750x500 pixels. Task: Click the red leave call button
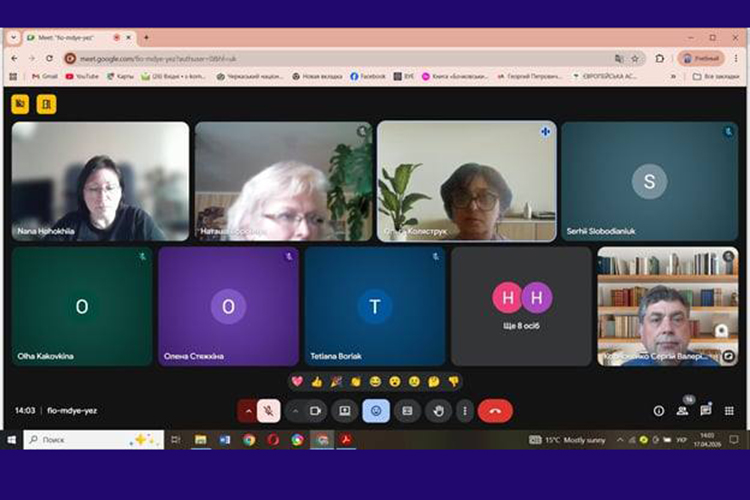(494, 410)
